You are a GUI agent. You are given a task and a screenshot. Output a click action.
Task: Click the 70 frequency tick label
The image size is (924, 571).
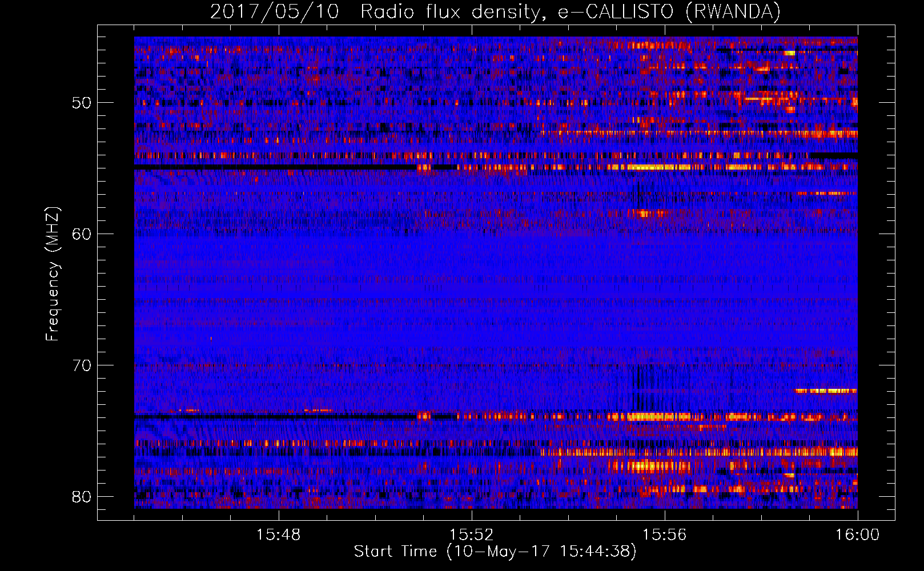[x=82, y=365]
